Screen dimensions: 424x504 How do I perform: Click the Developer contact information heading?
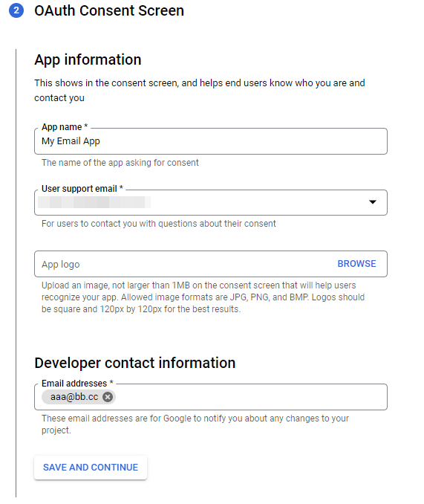[x=135, y=363]
